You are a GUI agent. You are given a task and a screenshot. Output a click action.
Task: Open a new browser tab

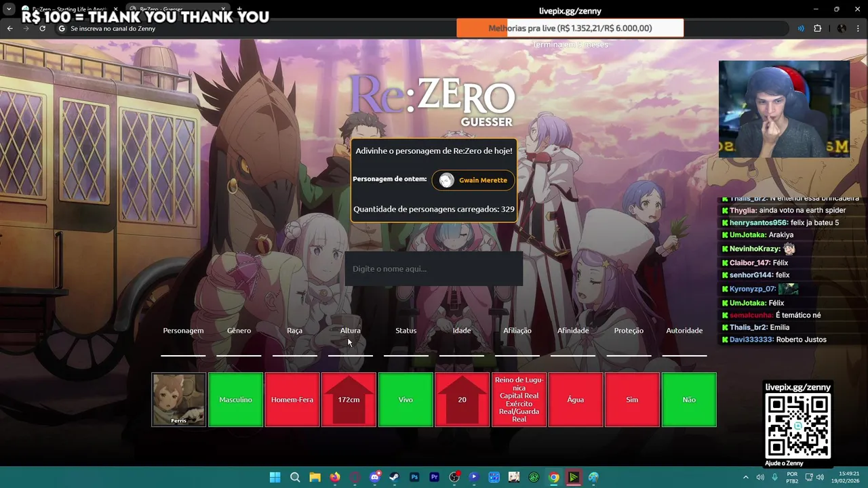pyautogui.click(x=239, y=9)
